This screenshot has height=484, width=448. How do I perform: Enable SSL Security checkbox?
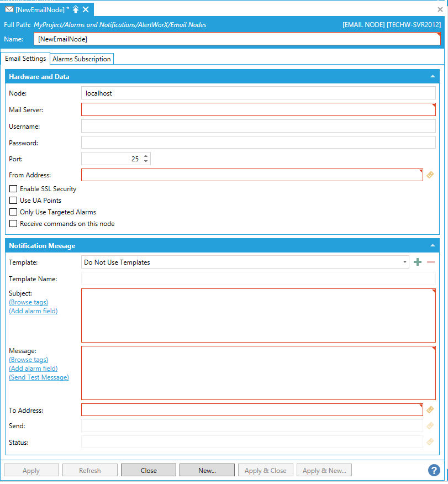14,189
